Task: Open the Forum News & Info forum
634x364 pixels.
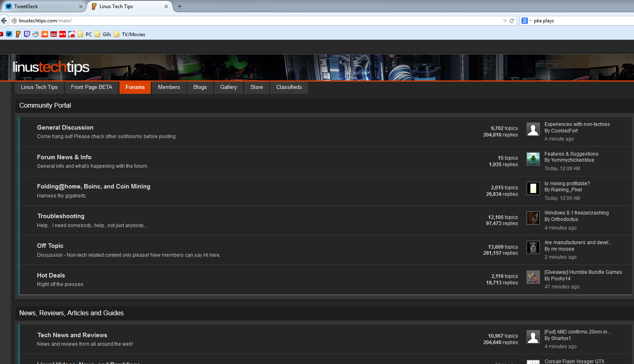Action: point(64,157)
